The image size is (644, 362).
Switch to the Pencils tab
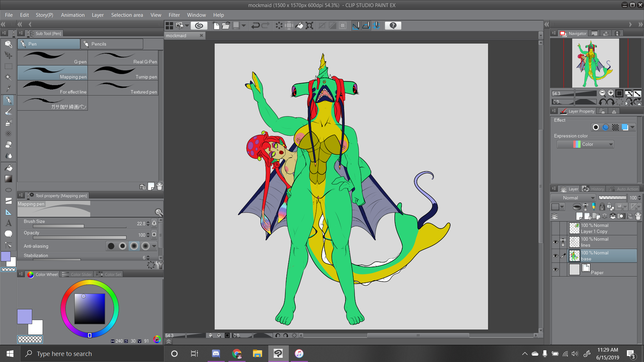click(x=112, y=44)
